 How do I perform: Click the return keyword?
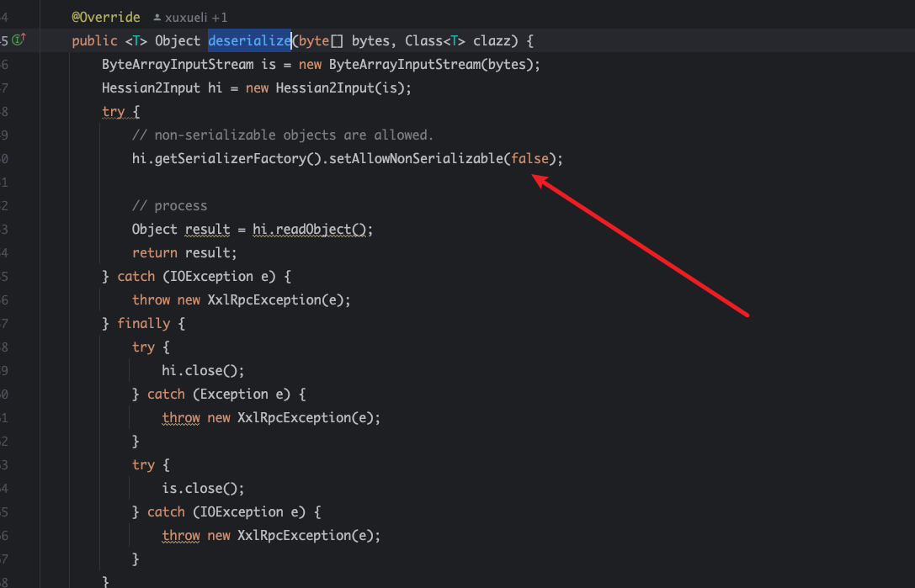click(x=154, y=252)
